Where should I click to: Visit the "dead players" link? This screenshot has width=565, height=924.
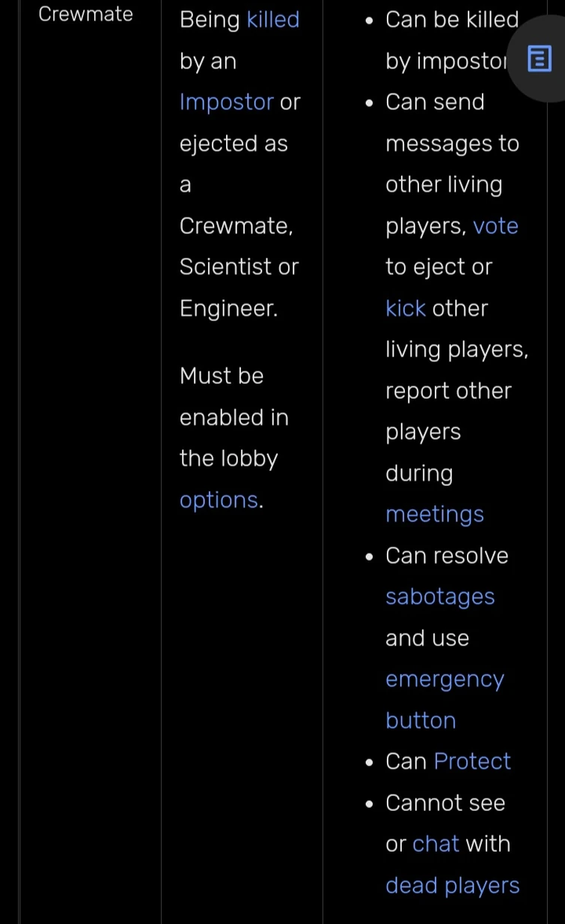point(452,885)
